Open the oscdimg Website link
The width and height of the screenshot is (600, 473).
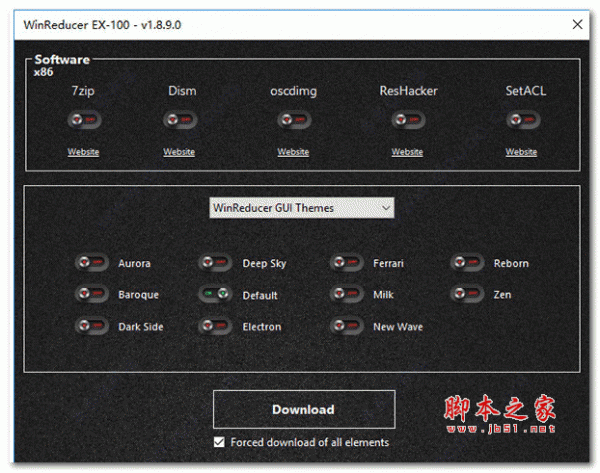tap(293, 152)
